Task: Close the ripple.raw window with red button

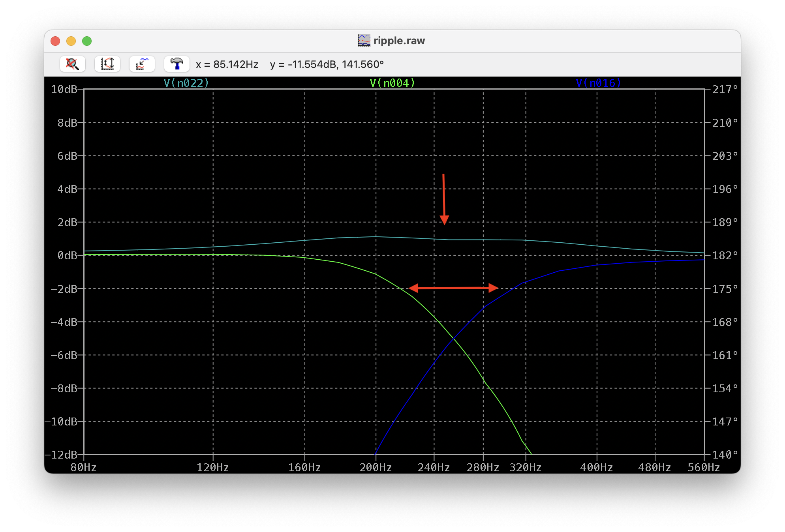Action: (x=55, y=41)
